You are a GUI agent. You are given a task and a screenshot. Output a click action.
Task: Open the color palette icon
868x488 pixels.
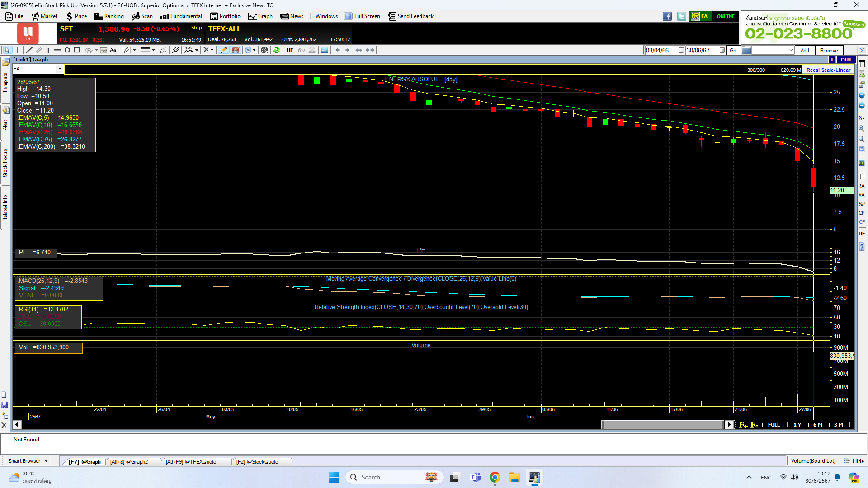264,50
